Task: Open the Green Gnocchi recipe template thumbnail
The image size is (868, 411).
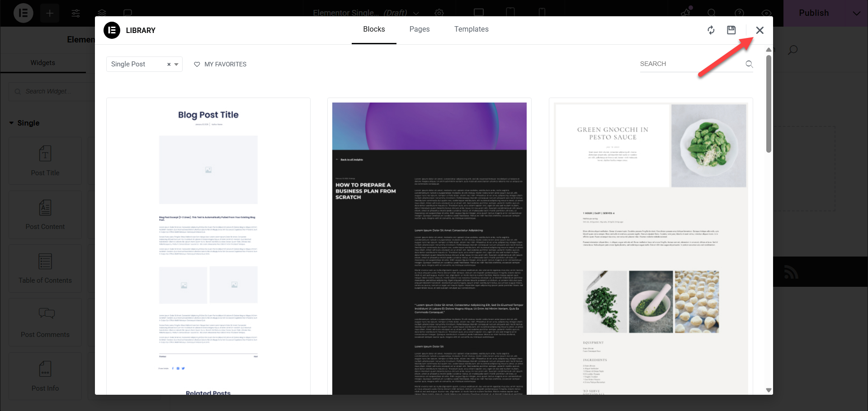Action: point(651,246)
